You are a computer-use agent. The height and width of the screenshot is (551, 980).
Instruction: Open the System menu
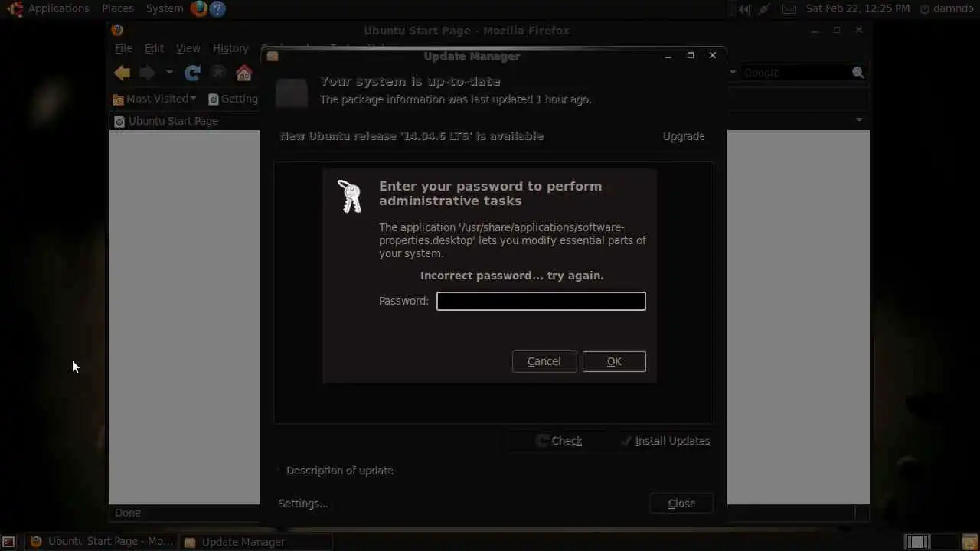pos(165,8)
